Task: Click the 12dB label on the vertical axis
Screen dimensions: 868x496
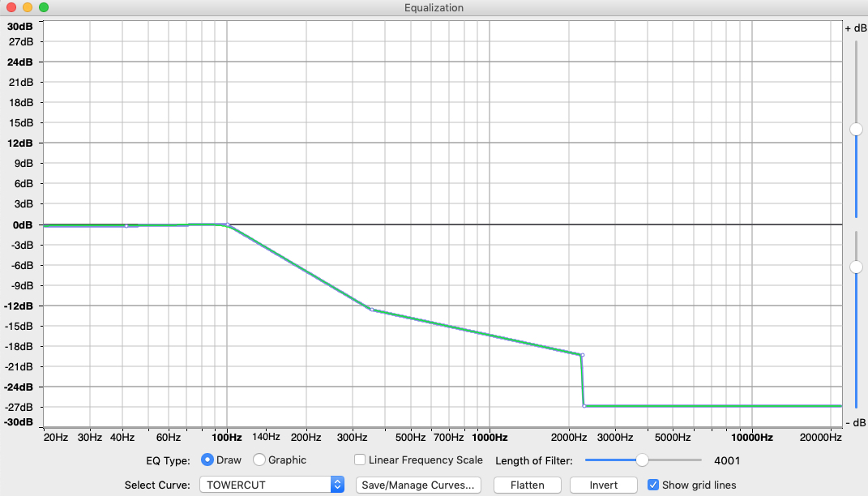Action: (20, 143)
